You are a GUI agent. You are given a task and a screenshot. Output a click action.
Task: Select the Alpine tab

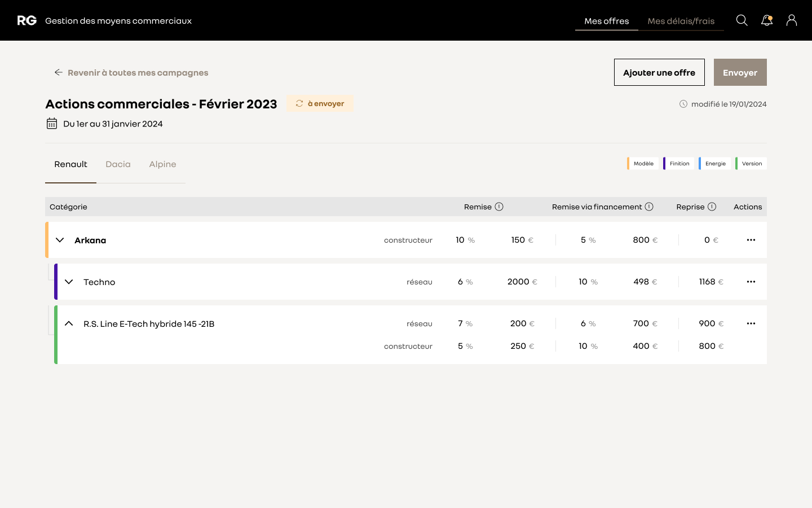click(162, 164)
